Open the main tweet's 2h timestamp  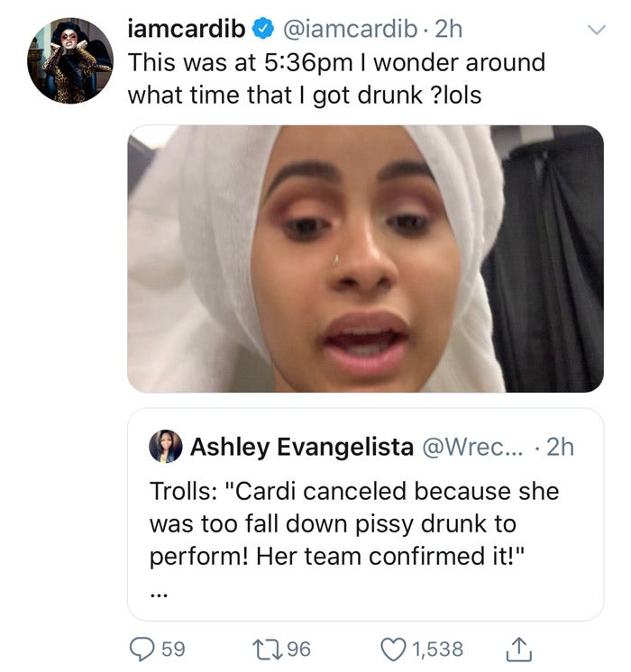click(x=448, y=31)
